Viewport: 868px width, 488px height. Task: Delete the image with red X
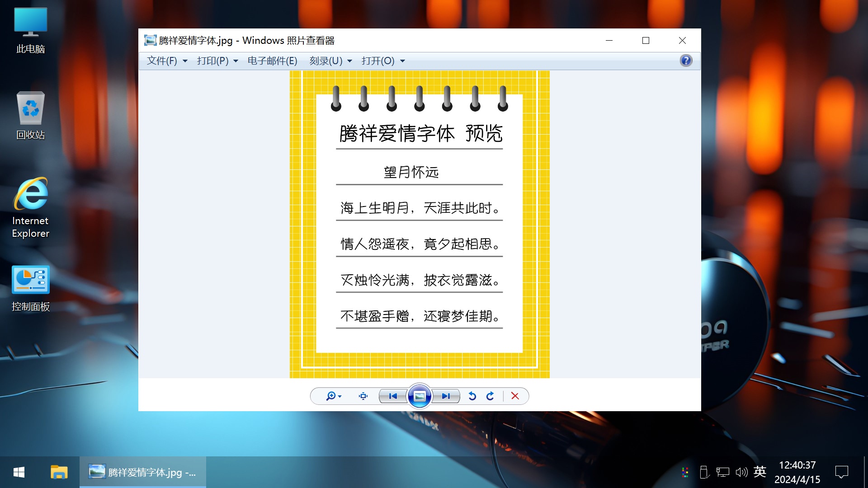[x=515, y=396]
